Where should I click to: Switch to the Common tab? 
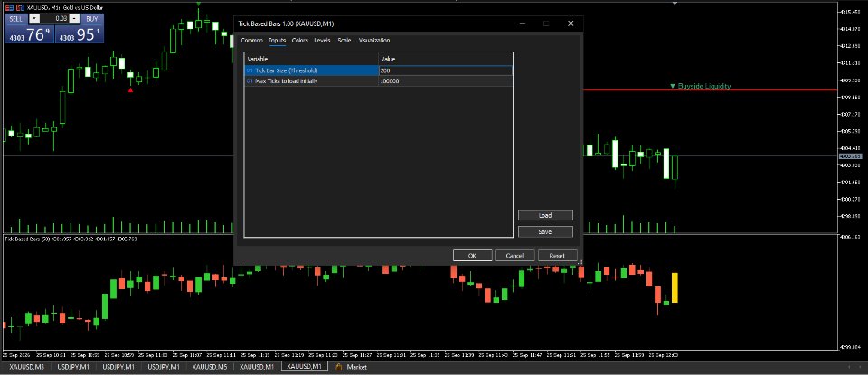pos(252,41)
